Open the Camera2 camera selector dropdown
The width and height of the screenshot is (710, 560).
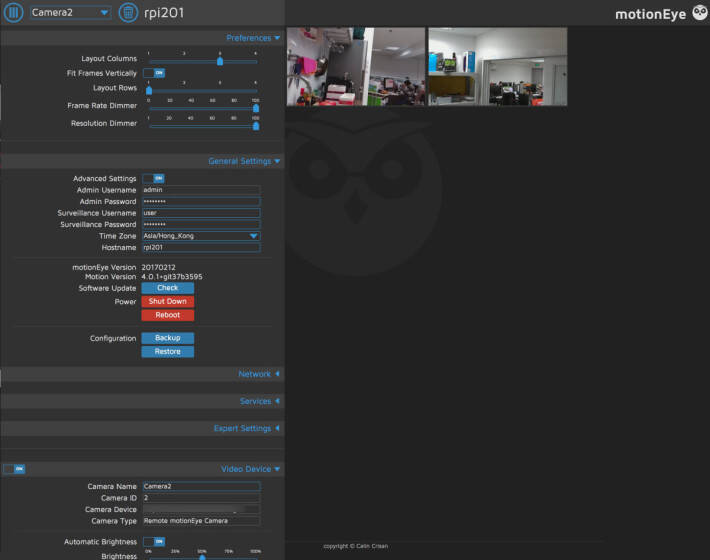(70, 12)
